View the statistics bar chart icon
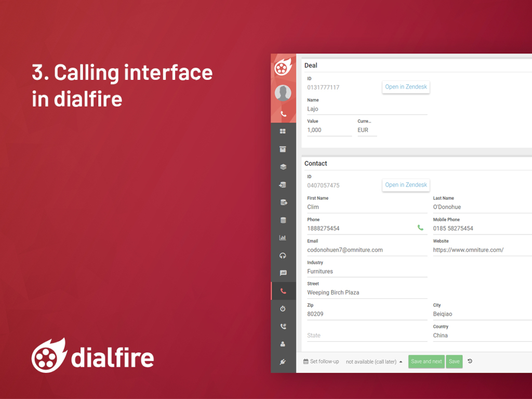Screen dimensions: 532x399 (x=283, y=237)
